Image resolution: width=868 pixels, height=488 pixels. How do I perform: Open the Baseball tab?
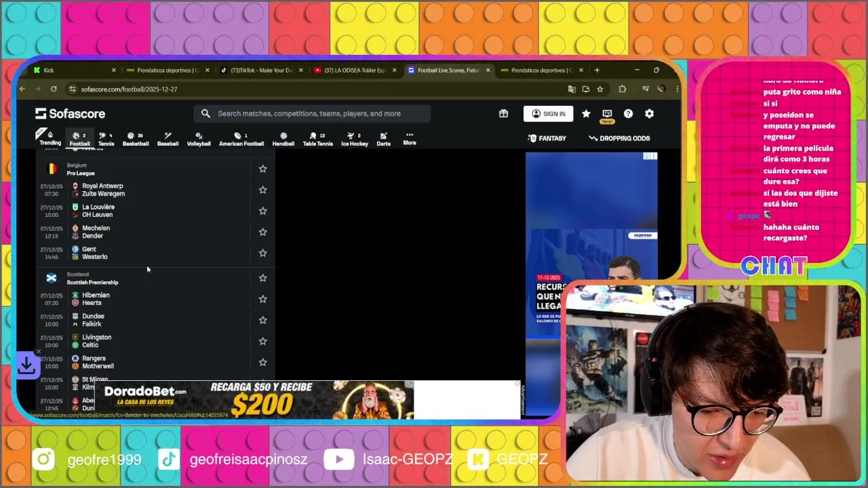pos(167,138)
